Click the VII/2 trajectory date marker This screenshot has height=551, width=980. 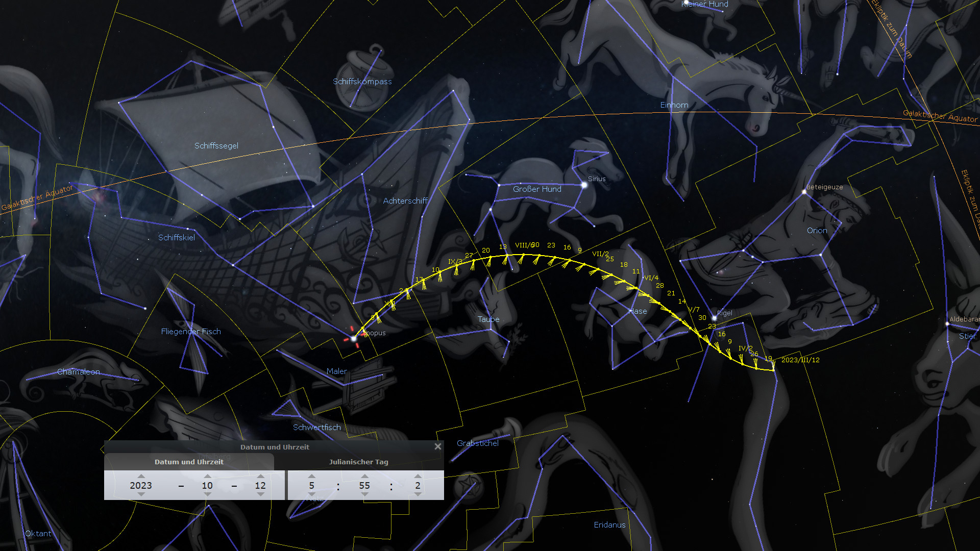[600, 254]
